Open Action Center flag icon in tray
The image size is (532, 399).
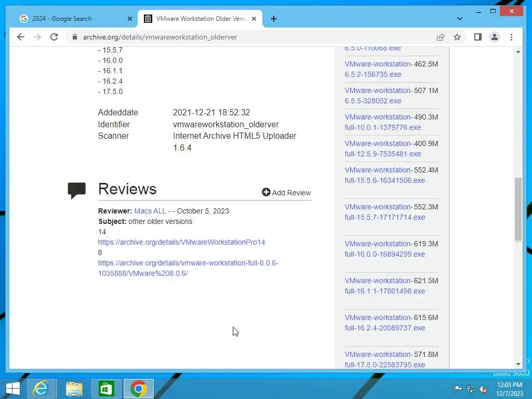pyautogui.click(x=458, y=389)
